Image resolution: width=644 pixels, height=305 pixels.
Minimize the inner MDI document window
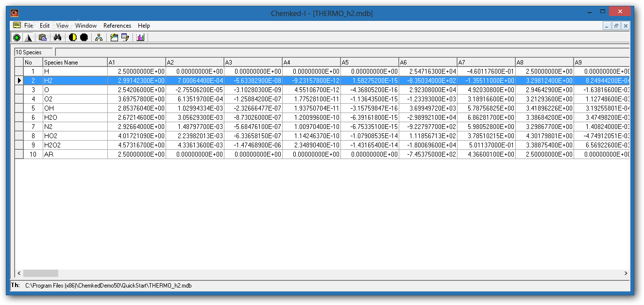(x=607, y=26)
